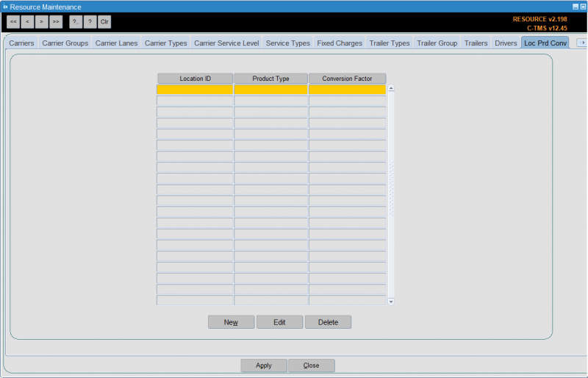Open the Trailer Types tab
Image resolution: width=588 pixels, height=378 pixels.
390,43
